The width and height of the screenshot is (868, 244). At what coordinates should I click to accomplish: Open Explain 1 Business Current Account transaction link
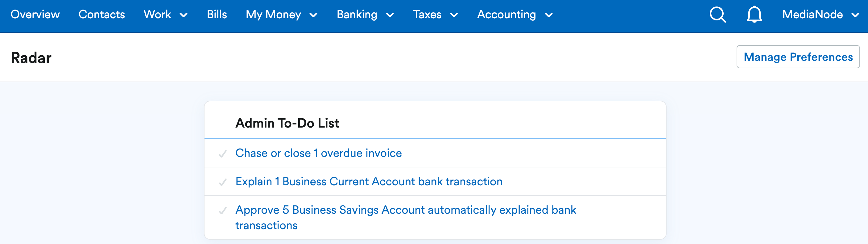(x=369, y=181)
